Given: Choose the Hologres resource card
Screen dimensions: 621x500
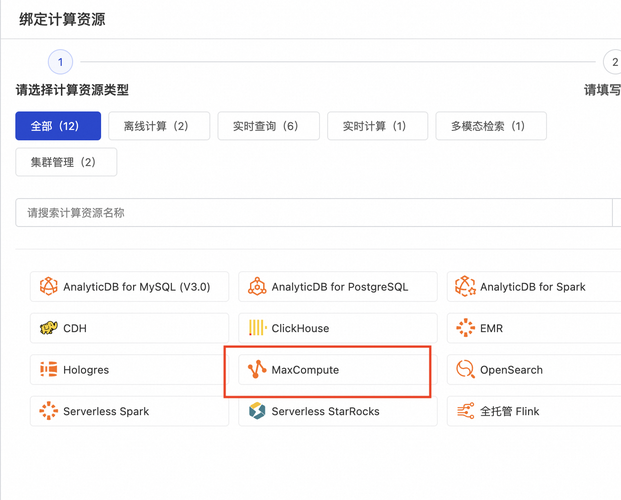Looking at the screenshot, I should pyautogui.click(x=130, y=369).
